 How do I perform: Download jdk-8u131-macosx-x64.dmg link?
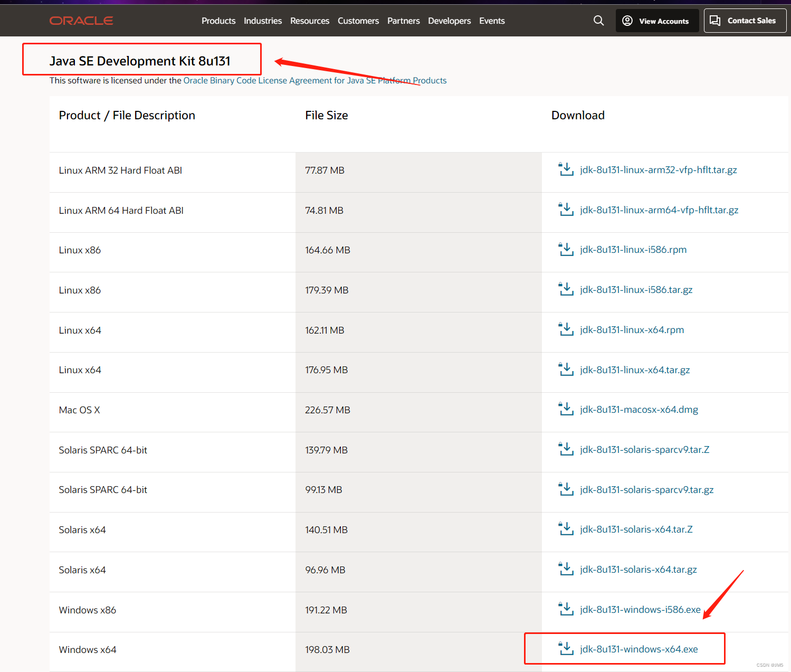(x=639, y=410)
